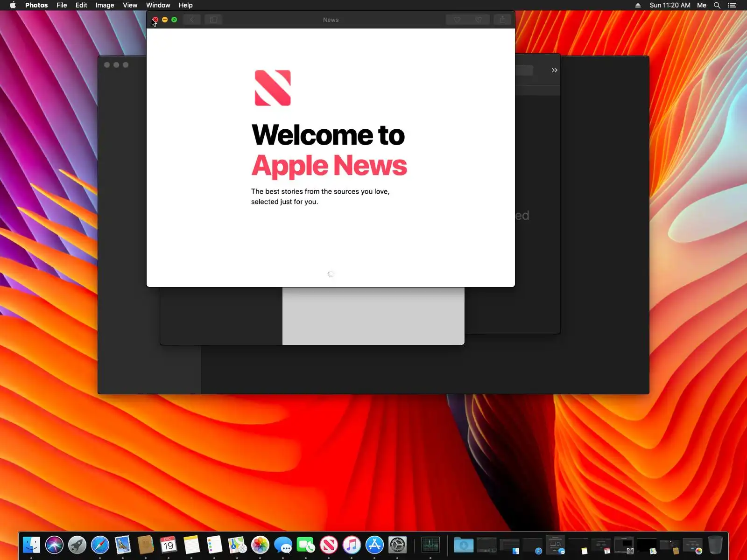Image resolution: width=747 pixels, height=560 pixels.
Task: Click the pink "Apple News" heading
Action: 329,166
